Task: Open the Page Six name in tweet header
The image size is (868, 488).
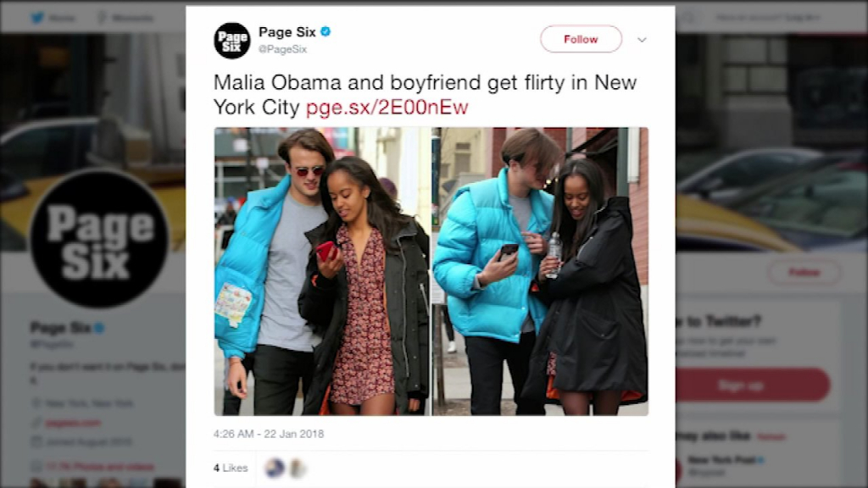Action: [287, 32]
